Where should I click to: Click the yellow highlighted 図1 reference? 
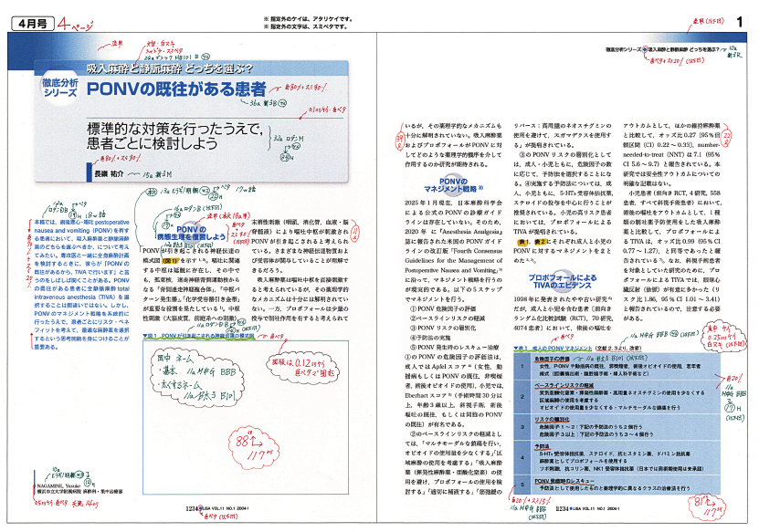(x=169, y=260)
